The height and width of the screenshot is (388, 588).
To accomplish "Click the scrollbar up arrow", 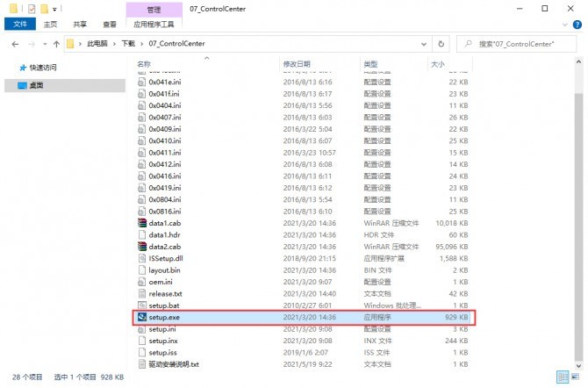I will (578, 62).
